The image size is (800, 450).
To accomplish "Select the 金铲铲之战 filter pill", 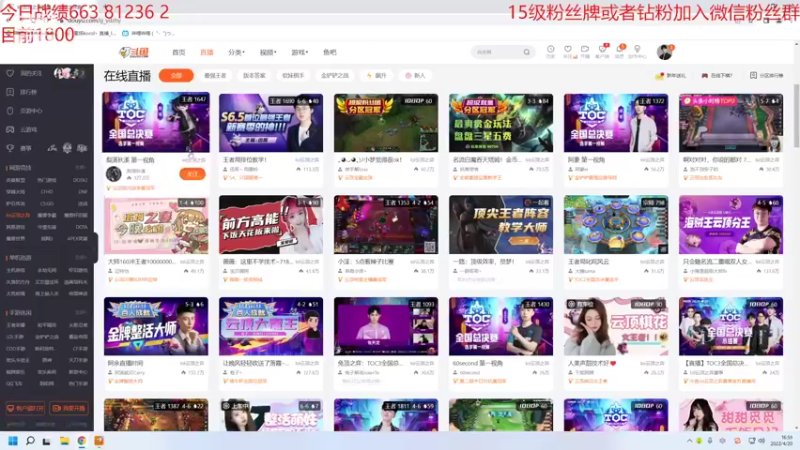I will (x=335, y=76).
